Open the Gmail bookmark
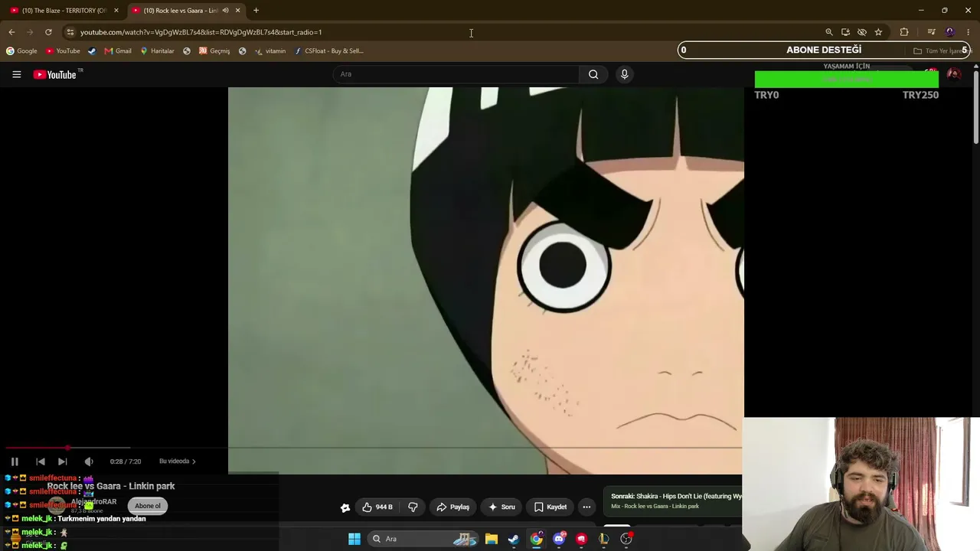The width and height of the screenshot is (980, 551). 118,51
